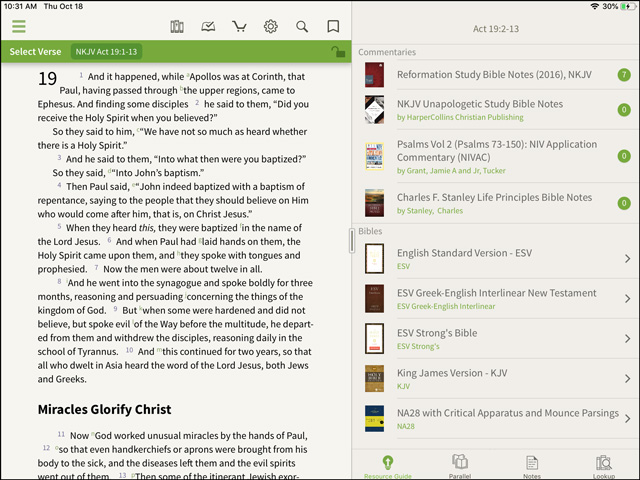Open NKJV Unapologetic Study Bible Notes title
Screen dimensions: 640x480
(x=480, y=104)
